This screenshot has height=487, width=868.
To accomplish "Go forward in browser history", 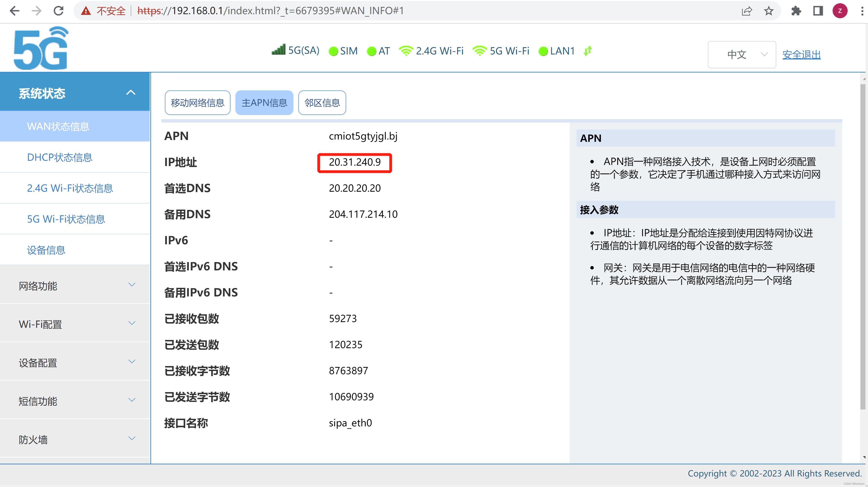I will click(36, 11).
